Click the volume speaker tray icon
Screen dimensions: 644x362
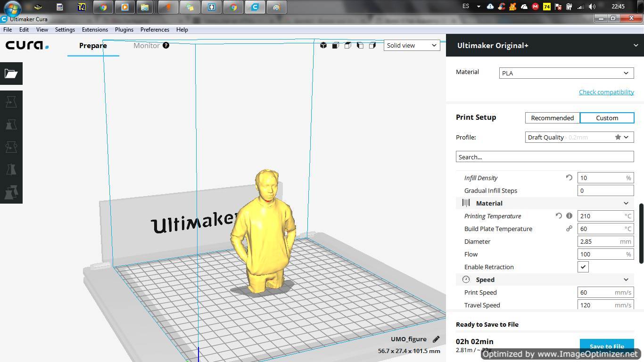tap(592, 7)
